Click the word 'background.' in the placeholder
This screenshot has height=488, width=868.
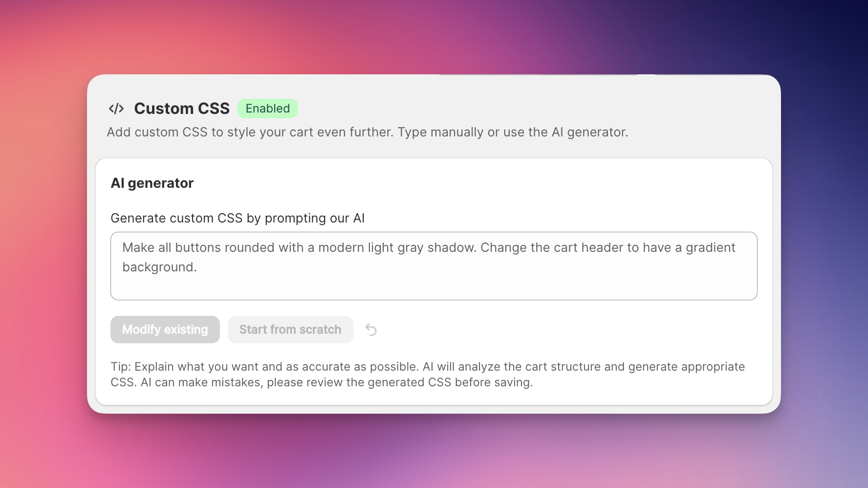159,267
